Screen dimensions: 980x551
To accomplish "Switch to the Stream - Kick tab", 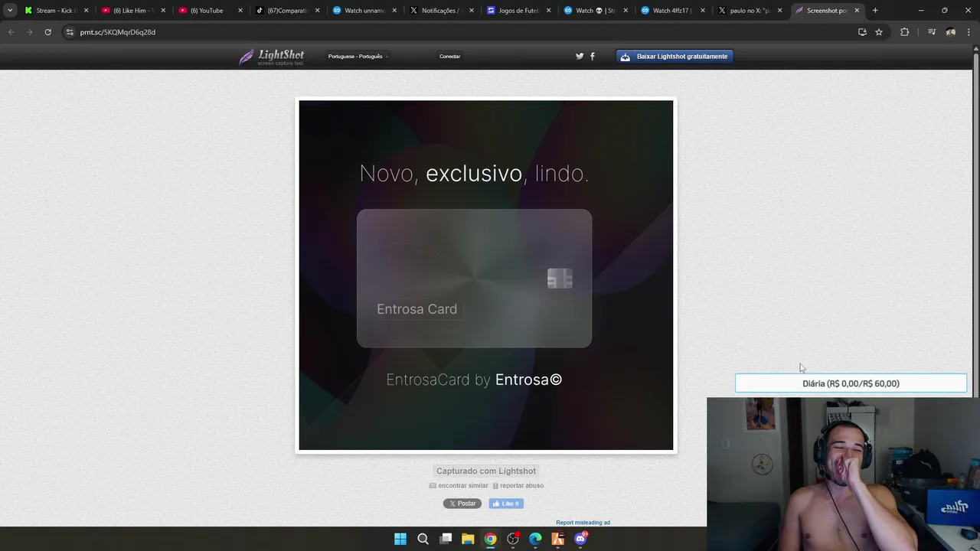I will click(55, 11).
